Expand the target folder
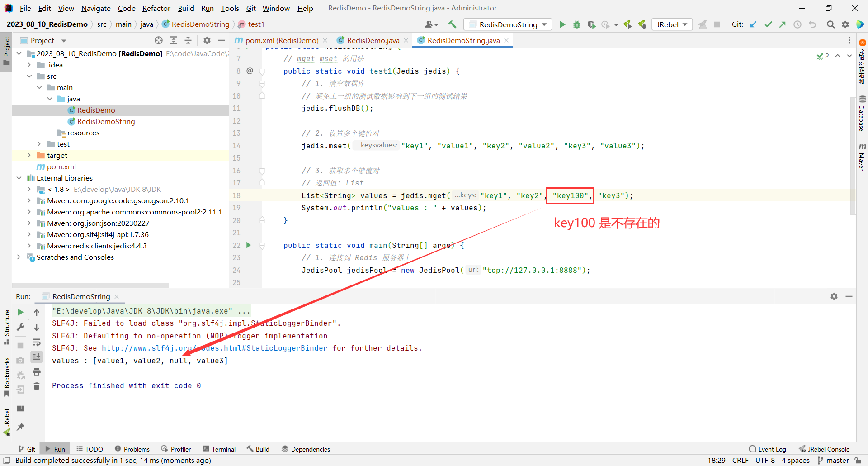 [29, 155]
